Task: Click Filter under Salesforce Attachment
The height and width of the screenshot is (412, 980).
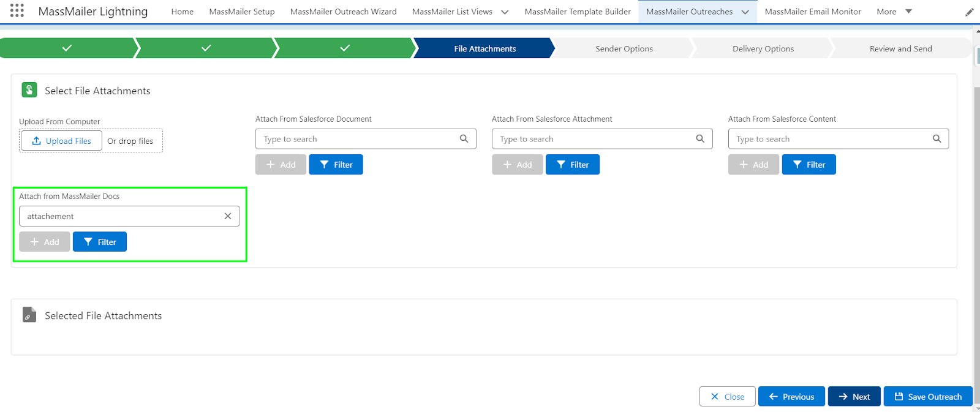Action: tap(573, 165)
